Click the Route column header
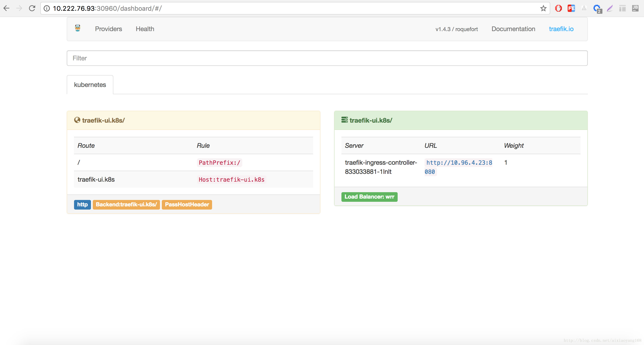 pos(86,146)
